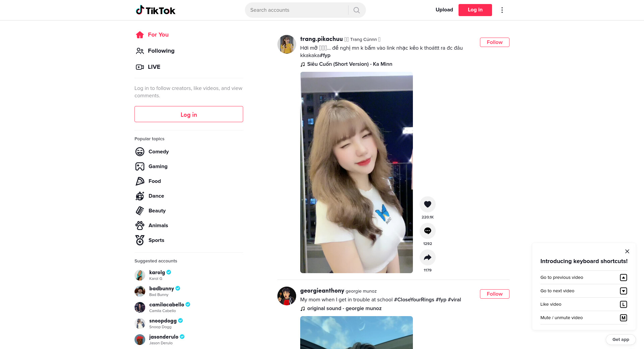Screen dimensions: 644x349
Task: Go to the For You feed
Action: [x=158, y=35]
